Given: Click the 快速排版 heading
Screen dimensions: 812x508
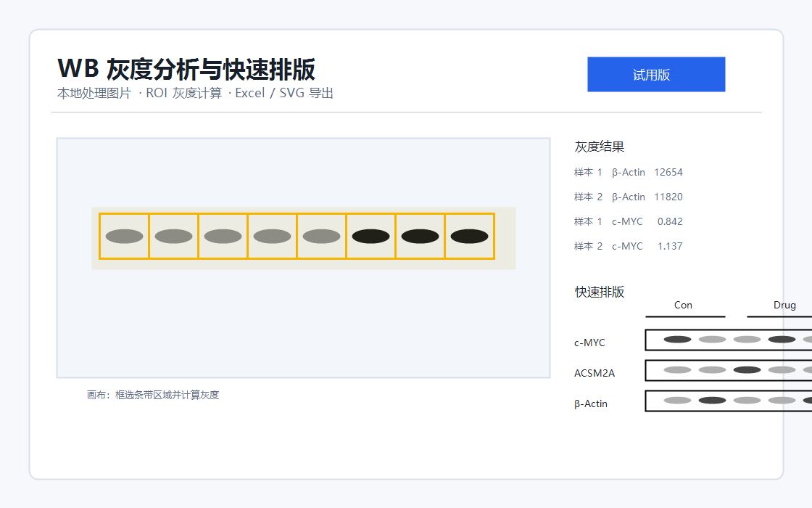Looking at the screenshot, I should tap(599, 292).
